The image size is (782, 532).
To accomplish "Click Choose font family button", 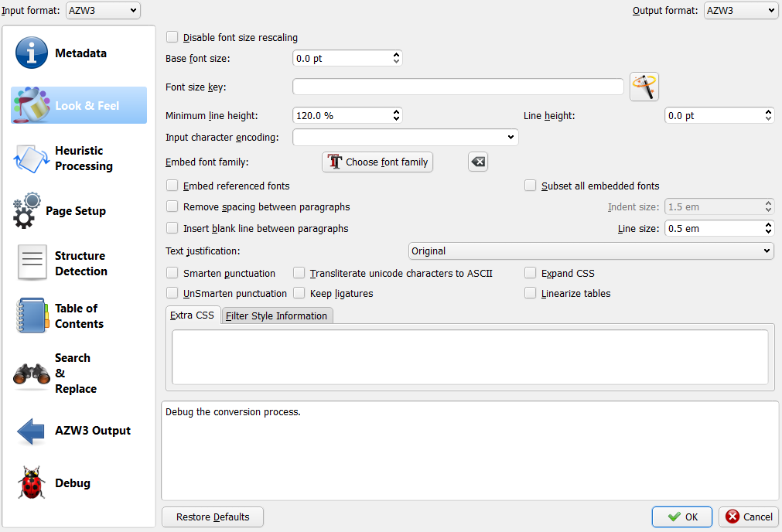I will [377, 162].
